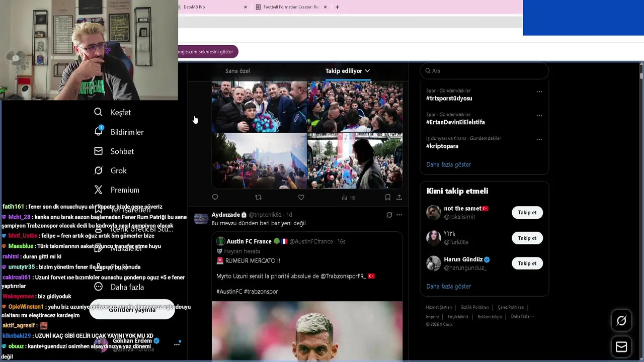Repost the Trabzonspor photos post
The height and width of the screenshot is (362, 644).
258,197
